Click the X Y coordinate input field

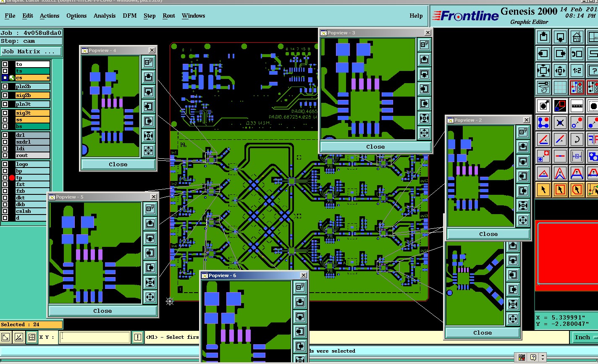(94, 337)
